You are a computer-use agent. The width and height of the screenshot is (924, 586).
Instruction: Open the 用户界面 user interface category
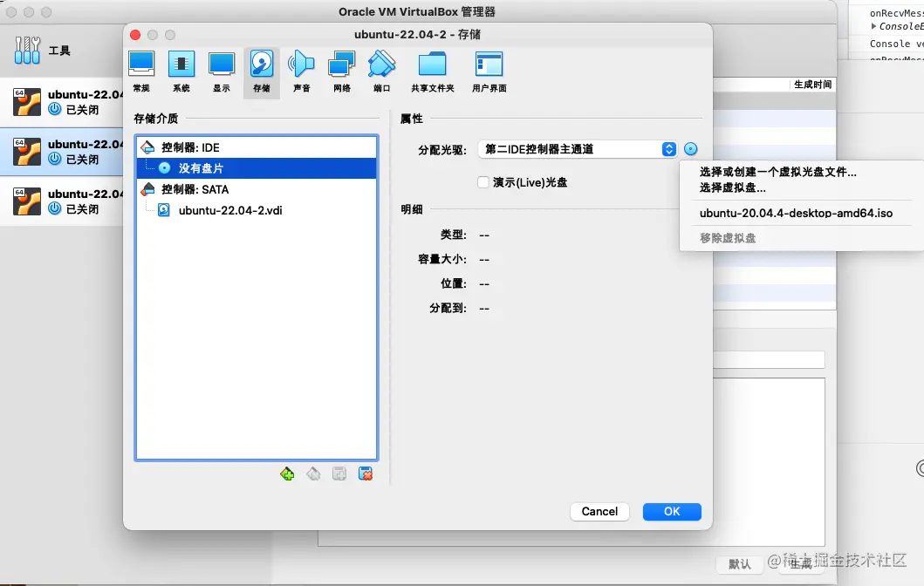coord(489,72)
